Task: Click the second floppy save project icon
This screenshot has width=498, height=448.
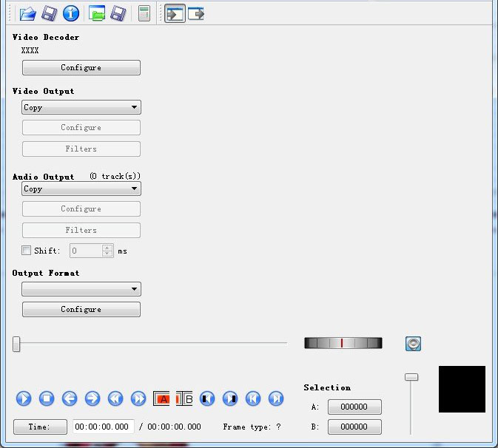Action: [x=118, y=14]
